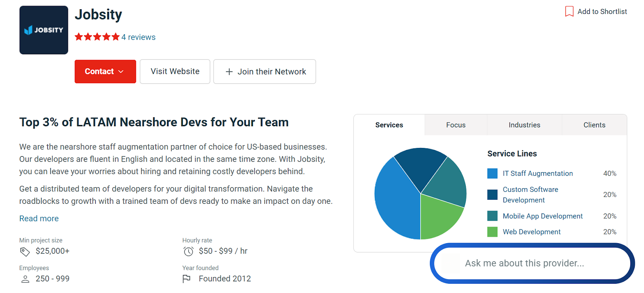The image size is (644, 293).
Task: Open the Mobile App Development link
Action: point(543,216)
